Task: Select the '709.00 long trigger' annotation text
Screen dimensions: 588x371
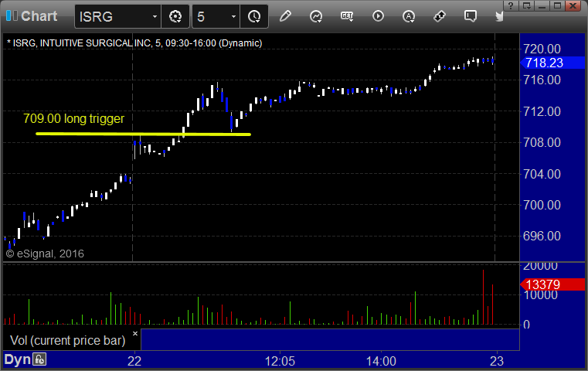Action: pos(74,118)
